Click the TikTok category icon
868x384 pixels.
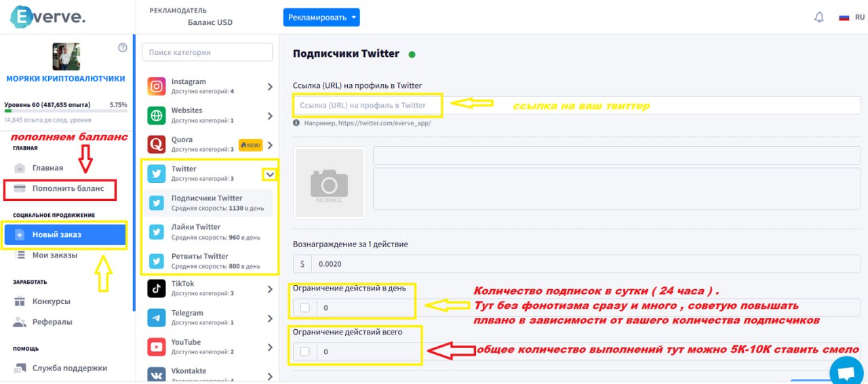pos(157,289)
